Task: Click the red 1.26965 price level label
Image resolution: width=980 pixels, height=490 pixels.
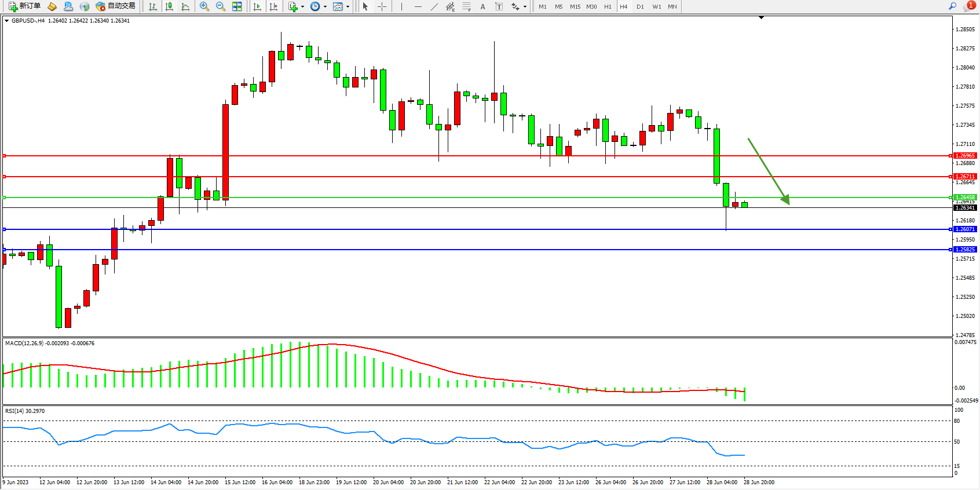Action: coord(965,156)
